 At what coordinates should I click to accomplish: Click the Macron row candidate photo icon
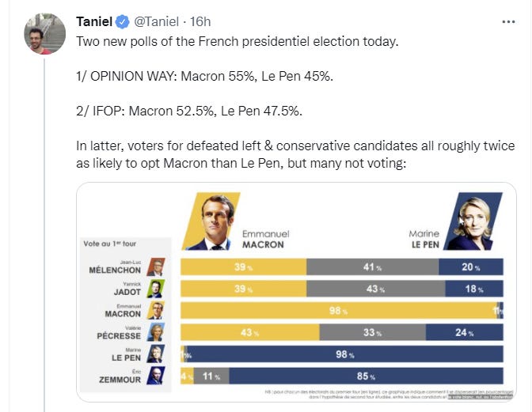pyautogui.click(x=157, y=310)
